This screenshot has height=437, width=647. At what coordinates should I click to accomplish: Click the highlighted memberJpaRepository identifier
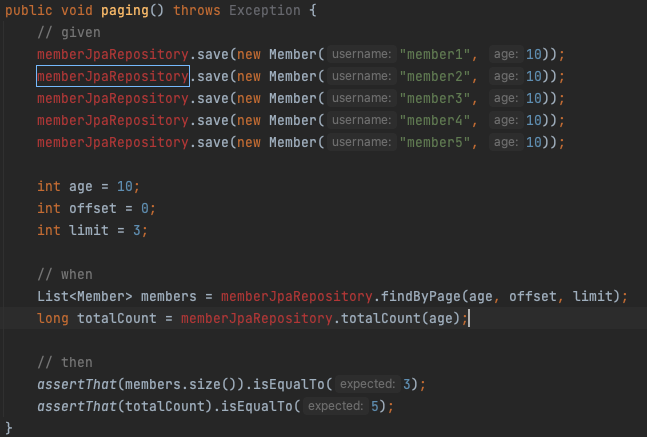(x=113, y=76)
